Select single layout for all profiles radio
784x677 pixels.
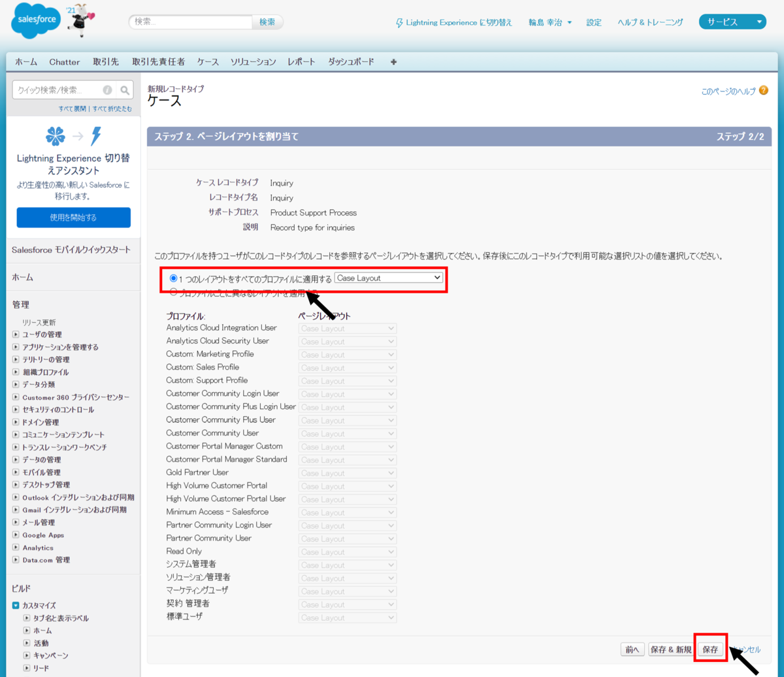[173, 278]
